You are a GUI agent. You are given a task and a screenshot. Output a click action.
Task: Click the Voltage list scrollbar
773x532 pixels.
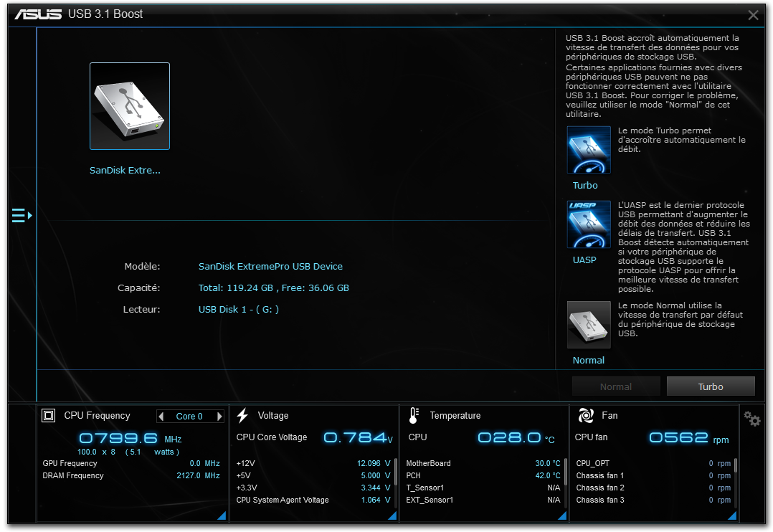[394, 473]
